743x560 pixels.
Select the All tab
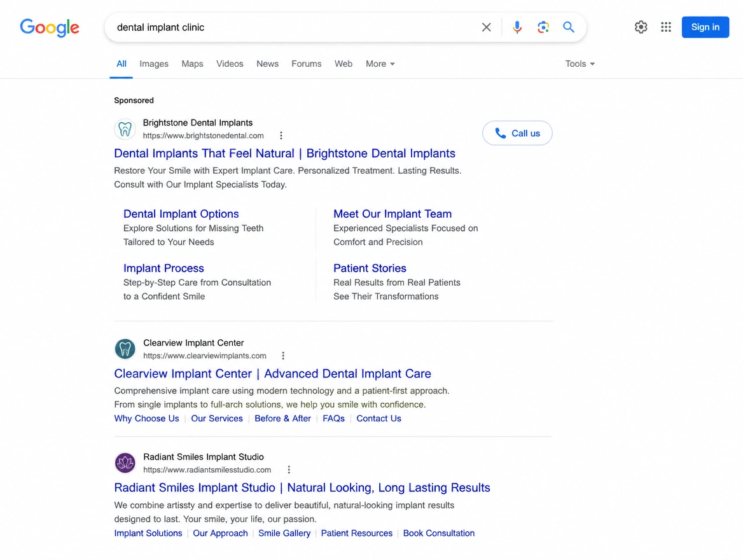[122, 64]
